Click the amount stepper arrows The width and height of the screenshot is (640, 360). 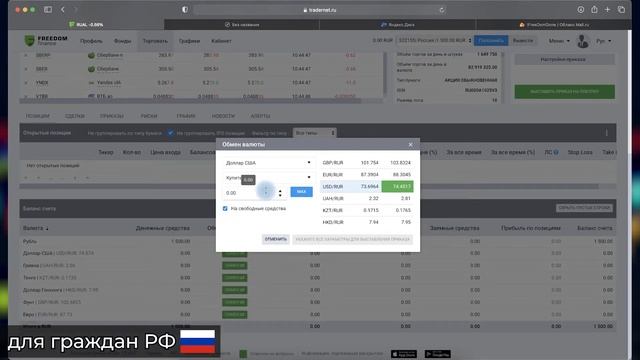(x=280, y=193)
